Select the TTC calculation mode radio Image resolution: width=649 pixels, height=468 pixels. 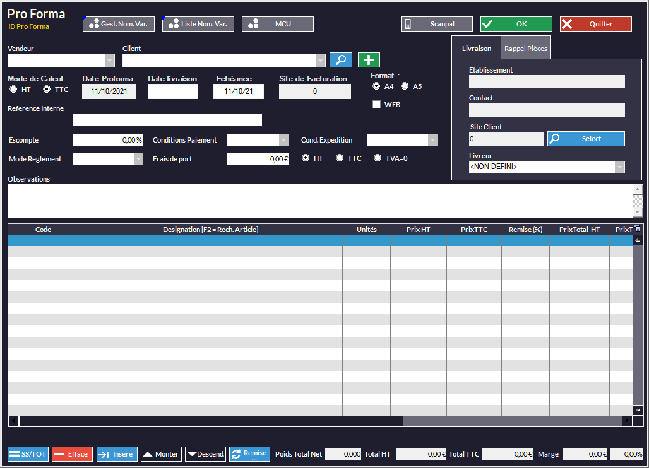pyautogui.click(x=46, y=89)
